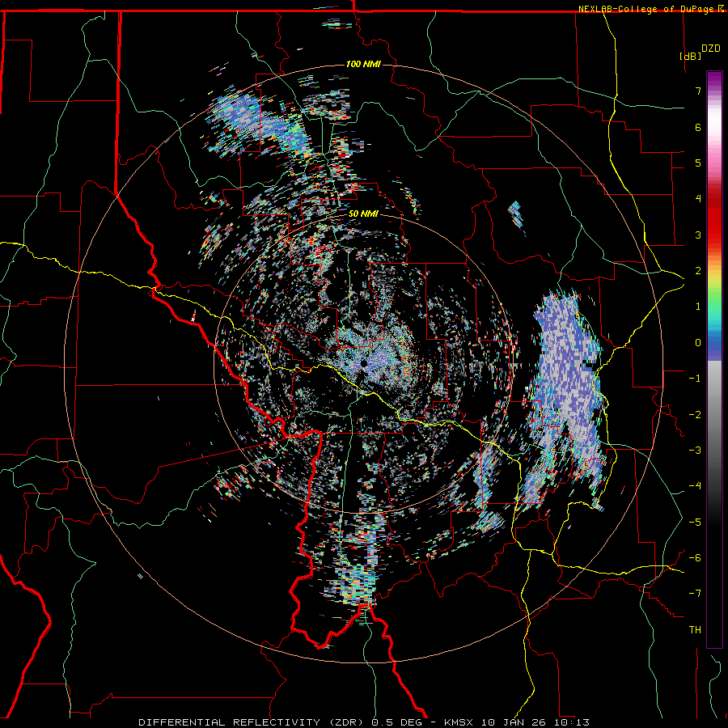Image resolution: width=728 pixels, height=728 pixels.
Task: Click the TH label on color scale
Action: 695,630
